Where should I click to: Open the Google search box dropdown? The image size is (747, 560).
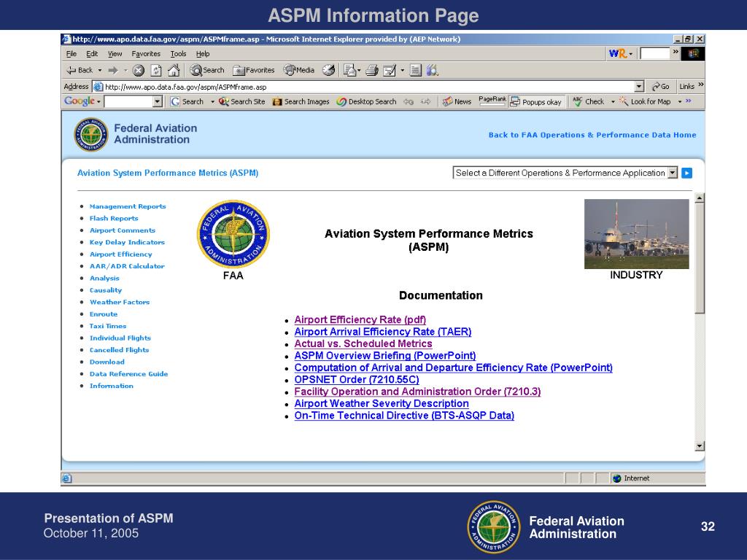click(x=158, y=101)
